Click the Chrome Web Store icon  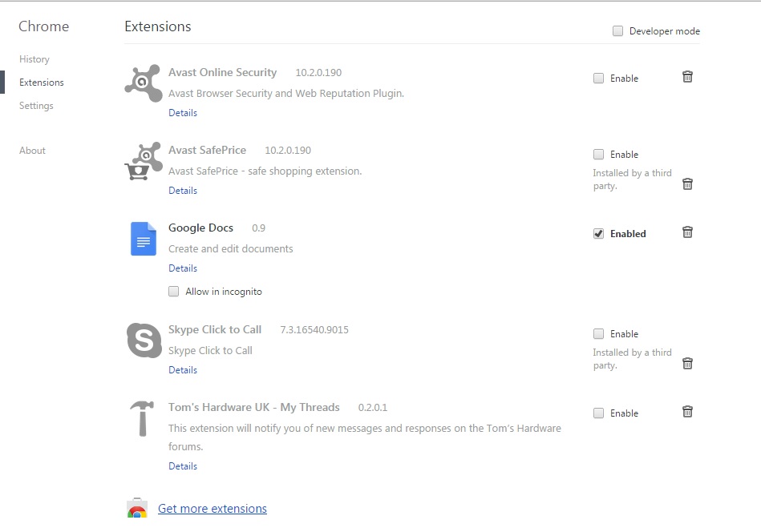pos(137,510)
